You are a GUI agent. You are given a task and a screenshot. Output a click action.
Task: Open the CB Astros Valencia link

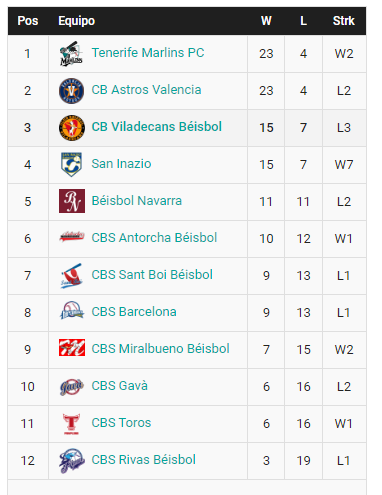coord(146,90)
